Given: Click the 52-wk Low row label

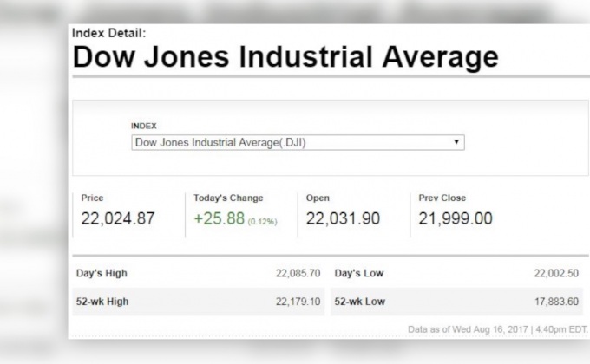Looking at the screenshot, I should (362, 302).
